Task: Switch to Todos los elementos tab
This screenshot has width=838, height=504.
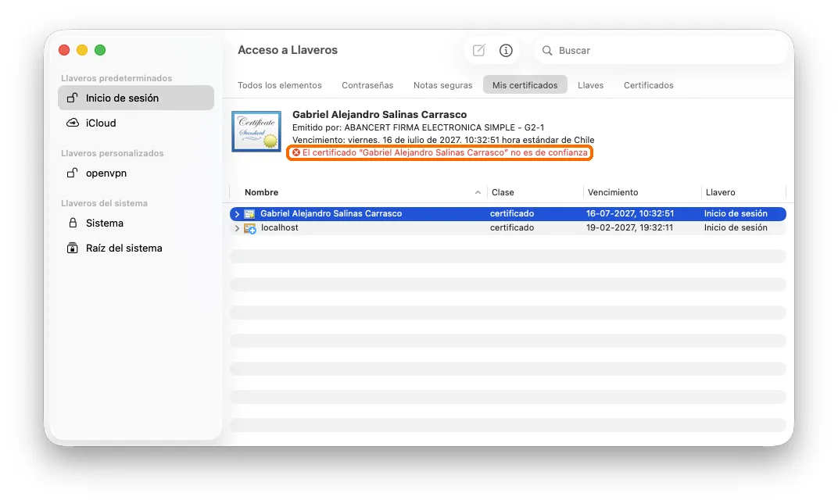Action: coord(280,85)
